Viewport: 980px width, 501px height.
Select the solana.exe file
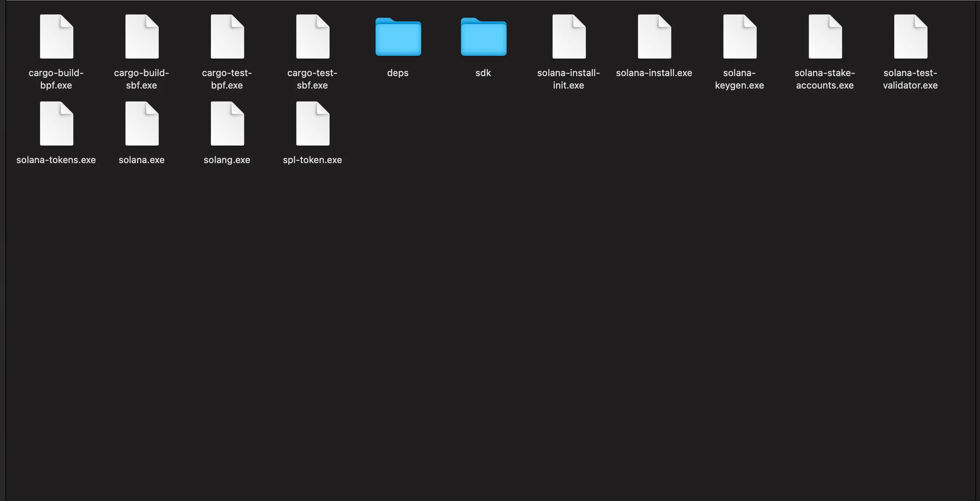point(141,123)
